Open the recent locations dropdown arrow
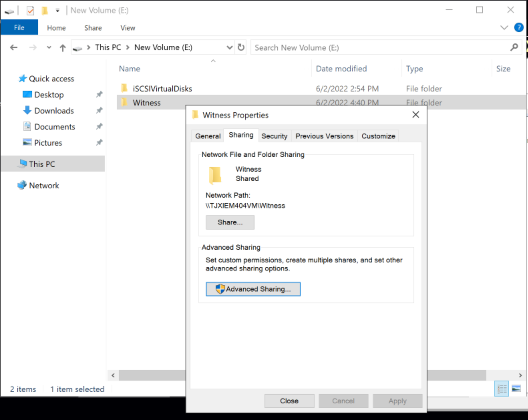528x420 pixels. point(49,48)
